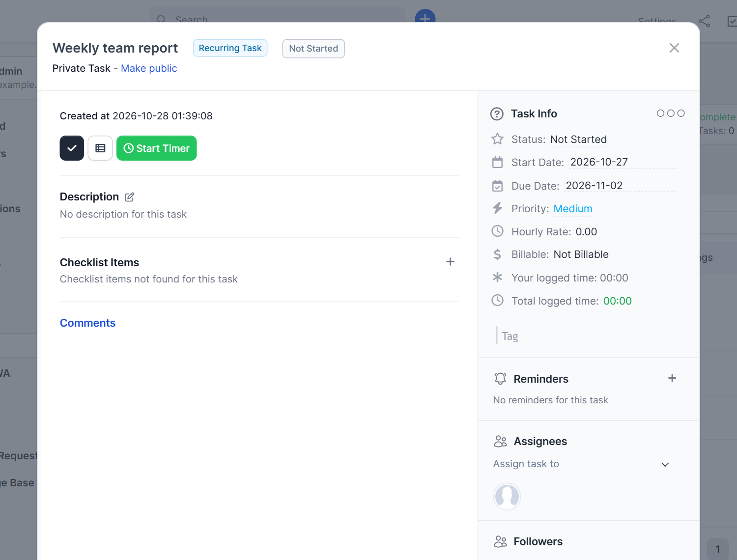Screen dimensions: 737x560
Task: Change the Medium priority value
Action: click(x=573, y=209)
